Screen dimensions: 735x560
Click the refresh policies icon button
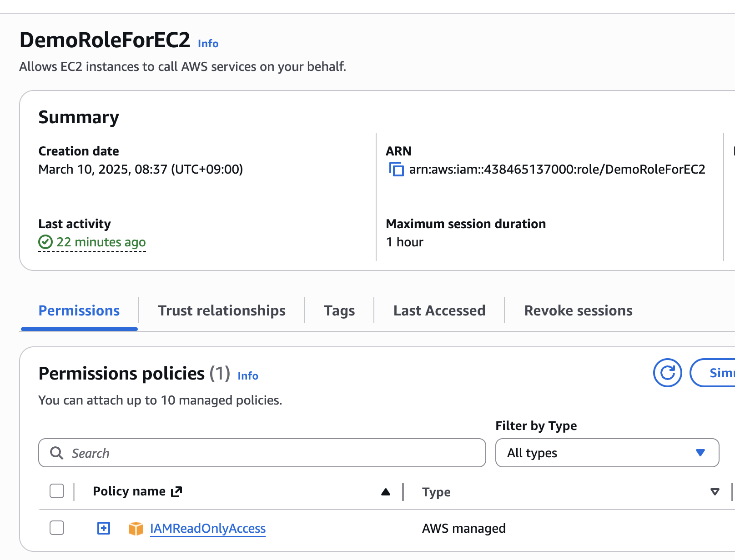pyautogui.click(x=667, y=373)
